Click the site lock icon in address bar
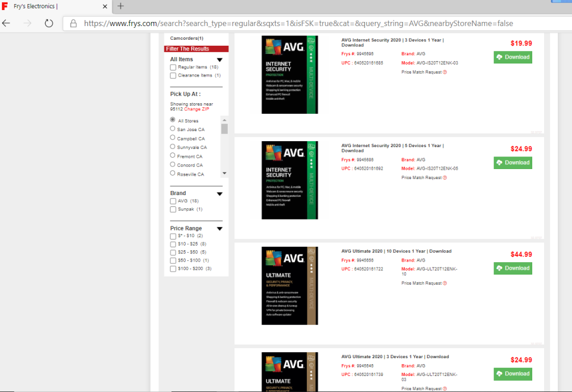The width and height of the screenshot is (572, 392). tap(74, 23)
